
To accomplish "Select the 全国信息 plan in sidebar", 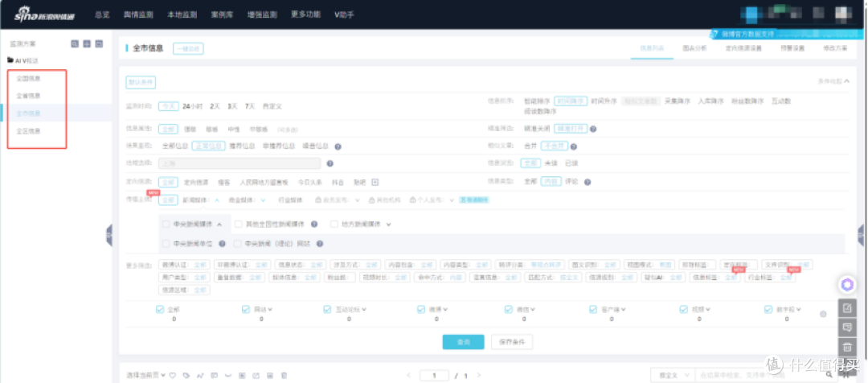I will pos(28,78).
